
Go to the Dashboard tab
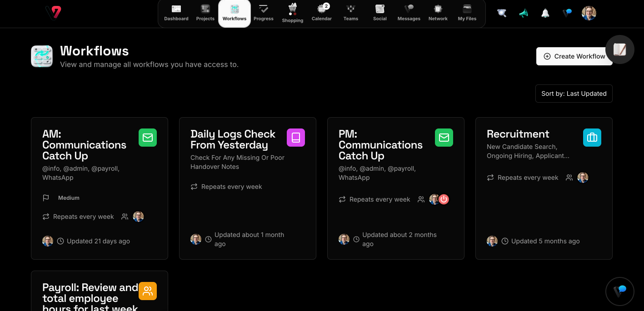point(176,13)
